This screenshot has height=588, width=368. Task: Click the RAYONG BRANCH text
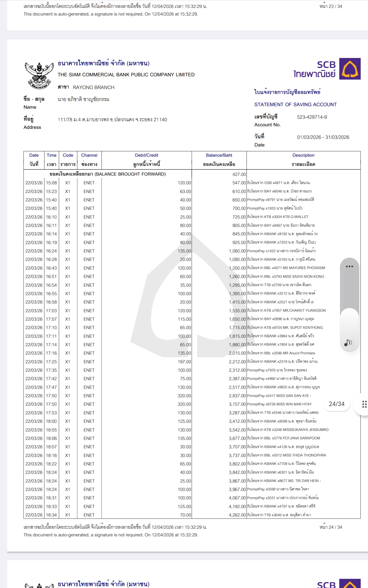[94, 88]
